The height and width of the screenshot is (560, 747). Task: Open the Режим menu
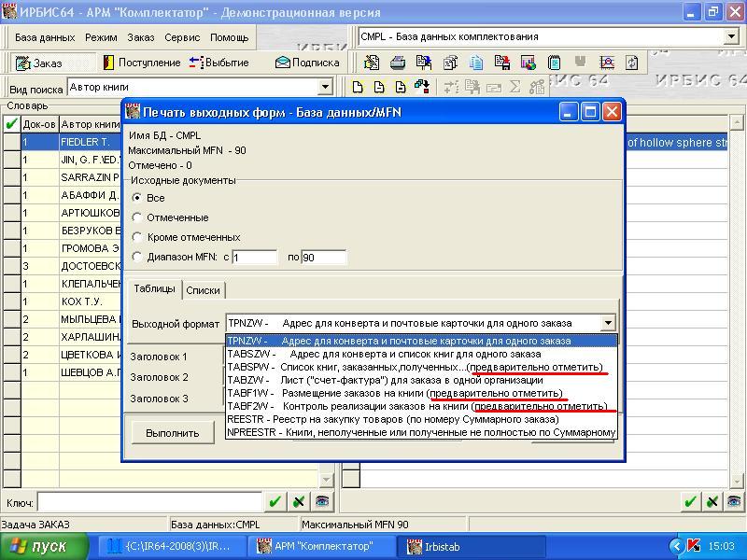[101, 37]
